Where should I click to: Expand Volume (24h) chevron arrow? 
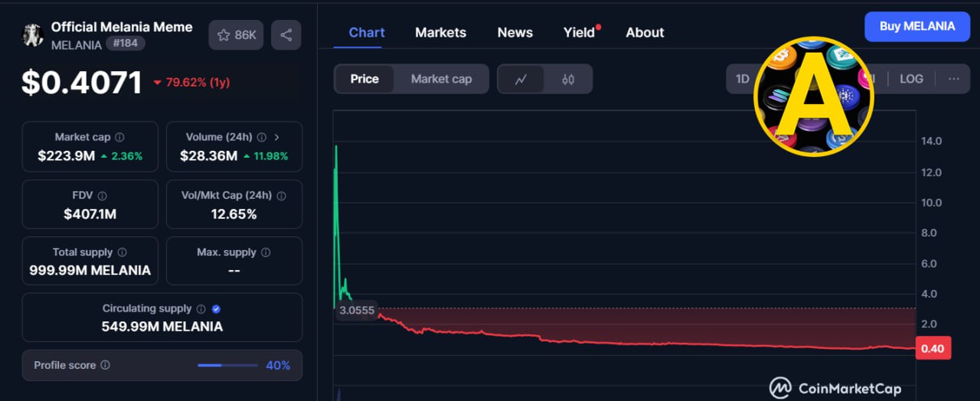coord(276,138)
